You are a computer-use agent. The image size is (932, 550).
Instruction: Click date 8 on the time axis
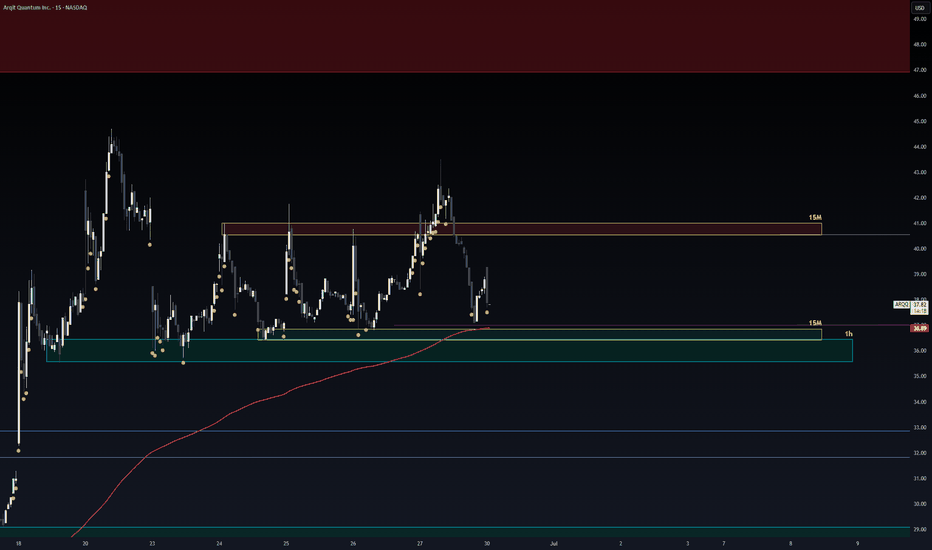click(x=791, y=543)
